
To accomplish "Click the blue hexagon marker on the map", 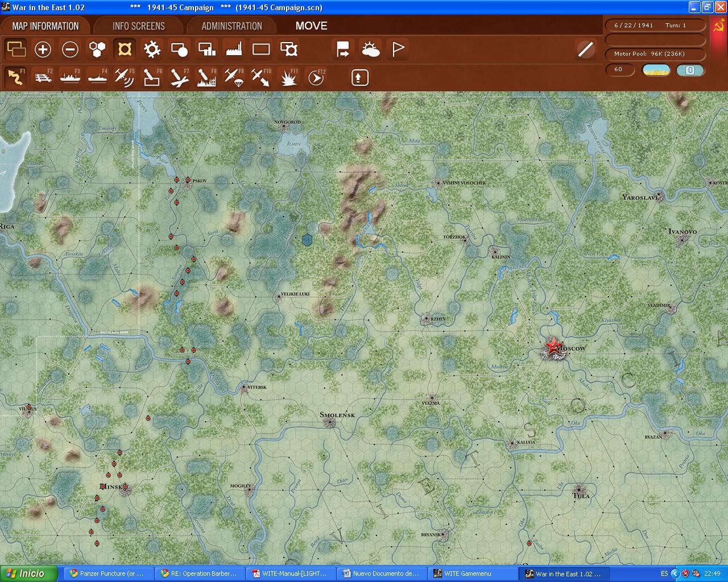I will [x=308, y=240].
